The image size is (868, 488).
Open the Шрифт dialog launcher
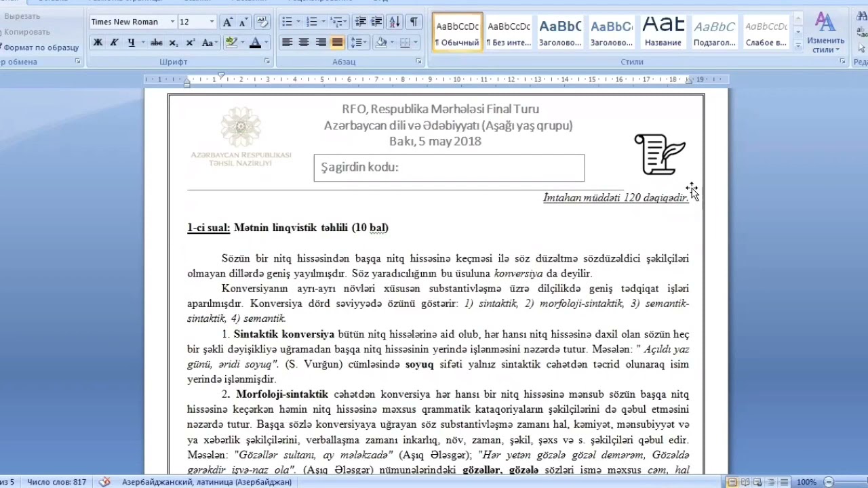tap(267, 62)
